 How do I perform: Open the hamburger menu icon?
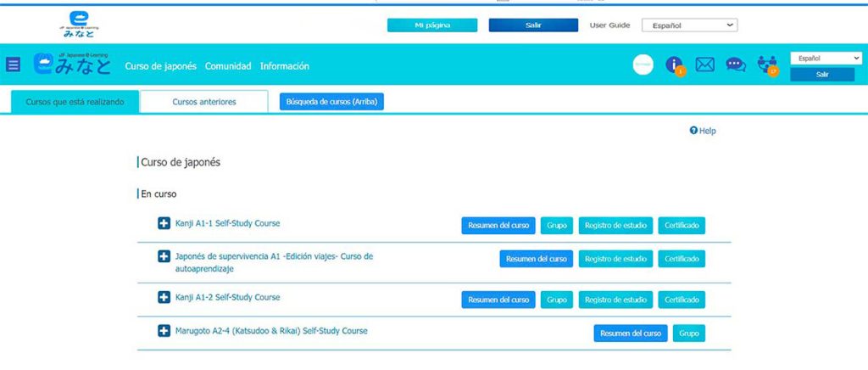click(13, 64)
